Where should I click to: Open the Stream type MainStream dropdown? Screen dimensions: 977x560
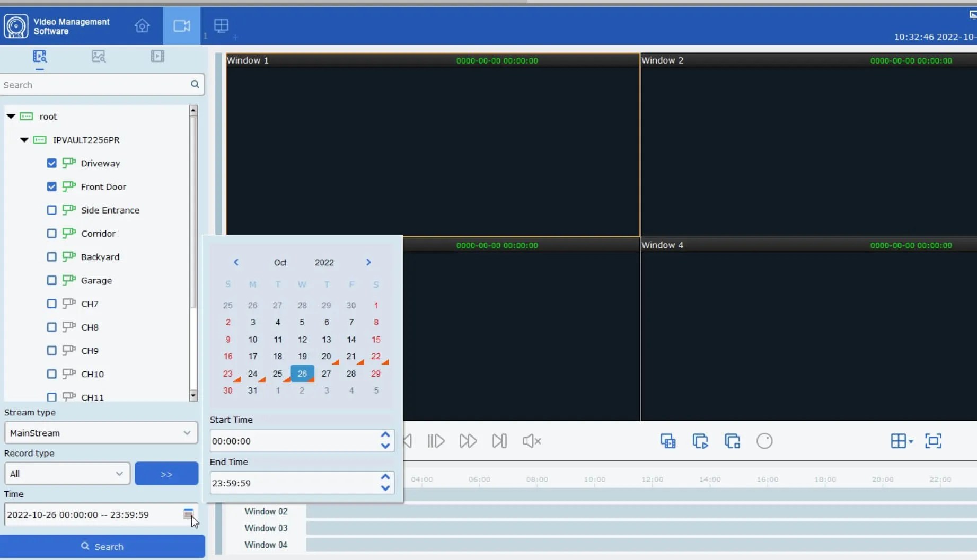point(101,433)
